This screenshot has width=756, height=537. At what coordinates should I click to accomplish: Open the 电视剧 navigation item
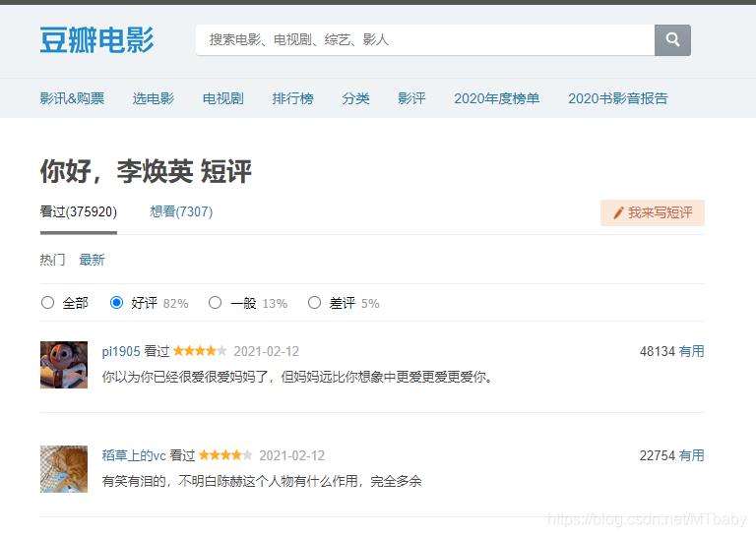coord(222,98)
